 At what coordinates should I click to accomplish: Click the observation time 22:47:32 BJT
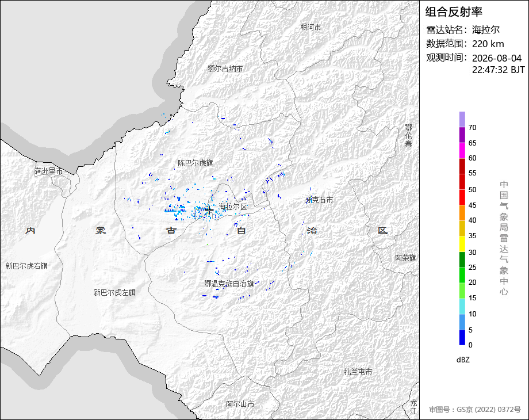tap(499, 70)
